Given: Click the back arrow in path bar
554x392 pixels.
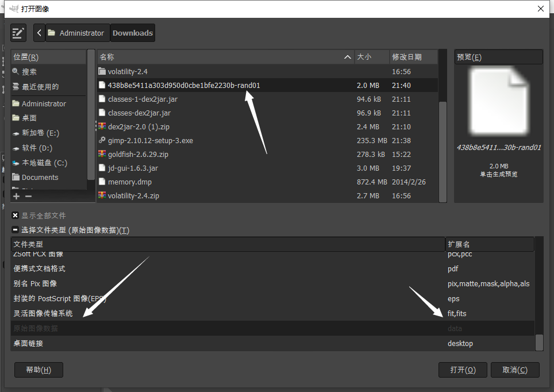Looking at the screenshot, I should 39,33.
